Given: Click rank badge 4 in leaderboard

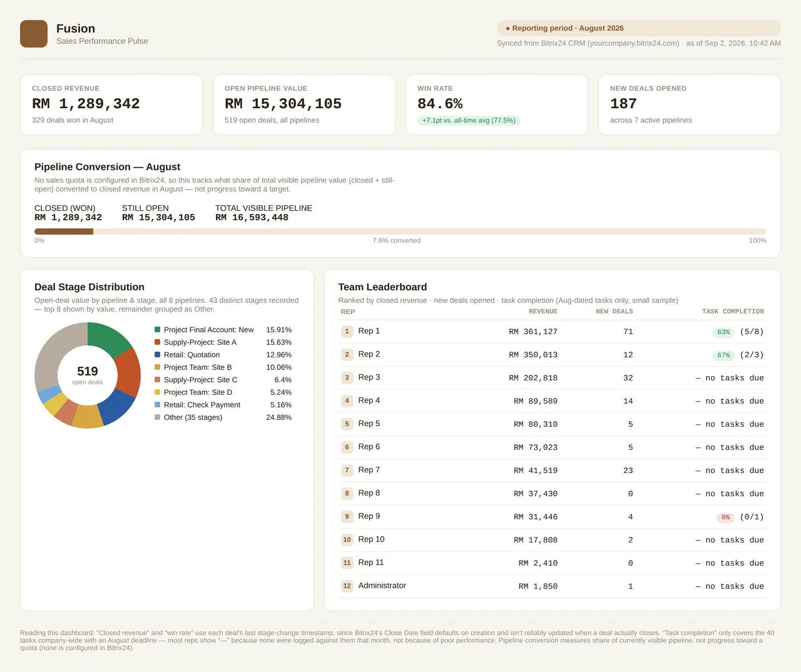Looking at the screenshot, I should [347, 401].
